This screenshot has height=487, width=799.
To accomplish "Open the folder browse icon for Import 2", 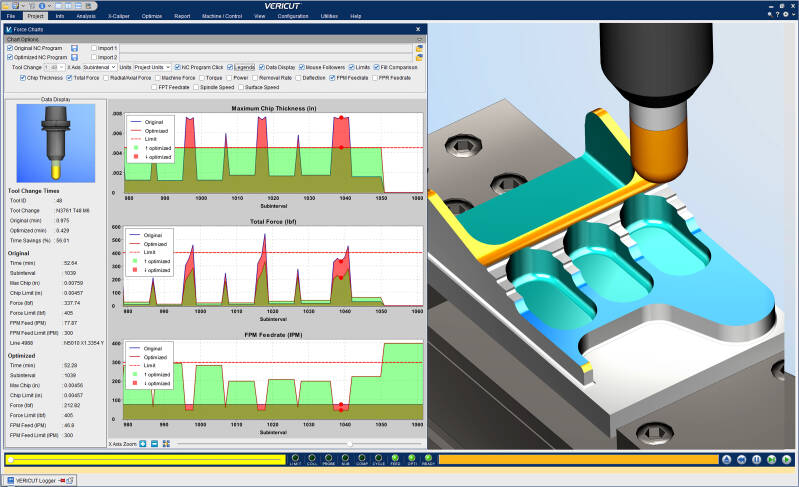I will pyautogui.click(x=420, y=57).
